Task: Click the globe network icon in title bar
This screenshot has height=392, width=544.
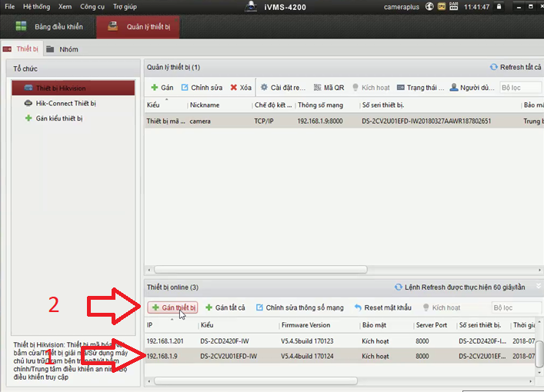Action: 429,6
